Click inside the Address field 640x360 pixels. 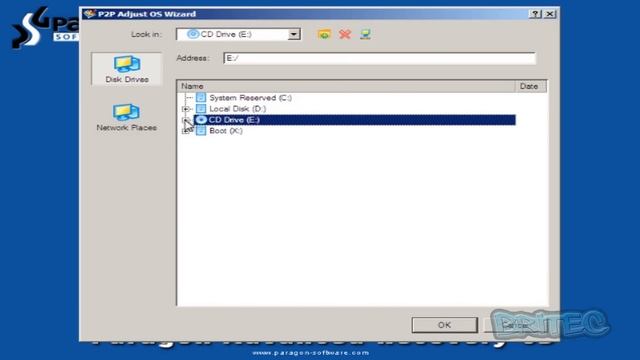379,58
